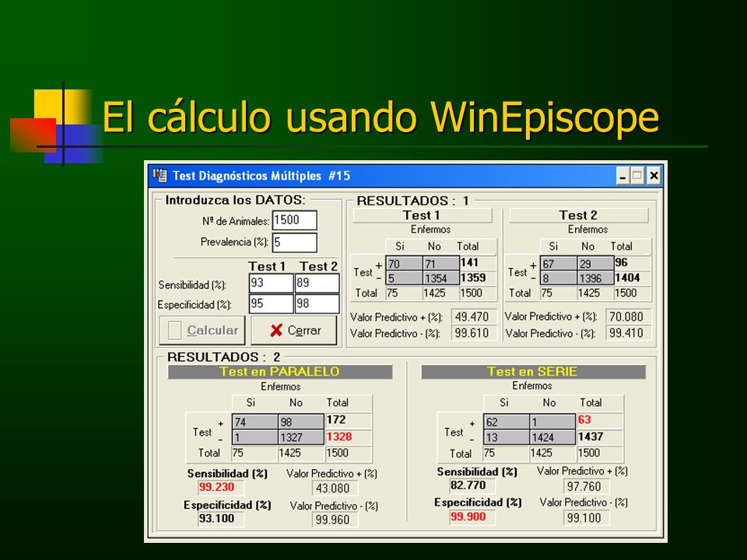Image resolution: width=747 pixels, height=560 pixels.
Task: Close the Test Diagnósticos Múltiples window
Action: point(654,177)
